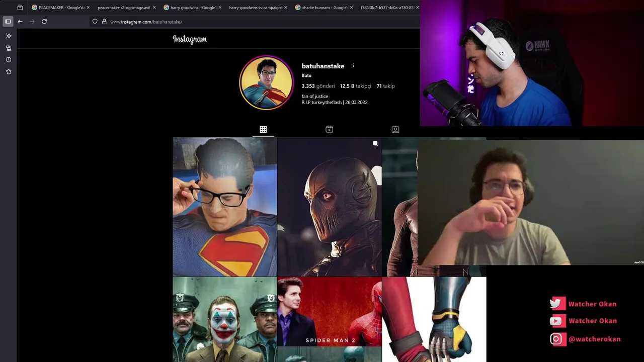Select the tagged photos tab icon
This screenshot has height=362, width=644.
pos(395,129)
